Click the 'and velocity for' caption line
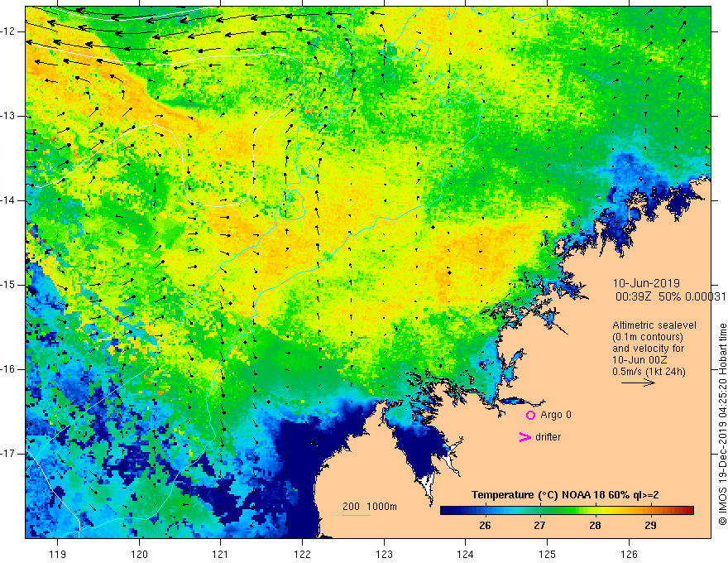 (648, 349)
